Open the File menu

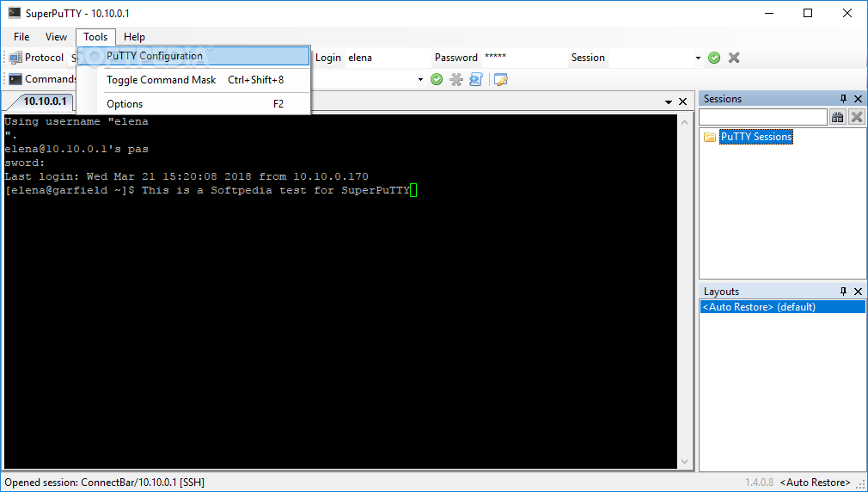(21, 37)
